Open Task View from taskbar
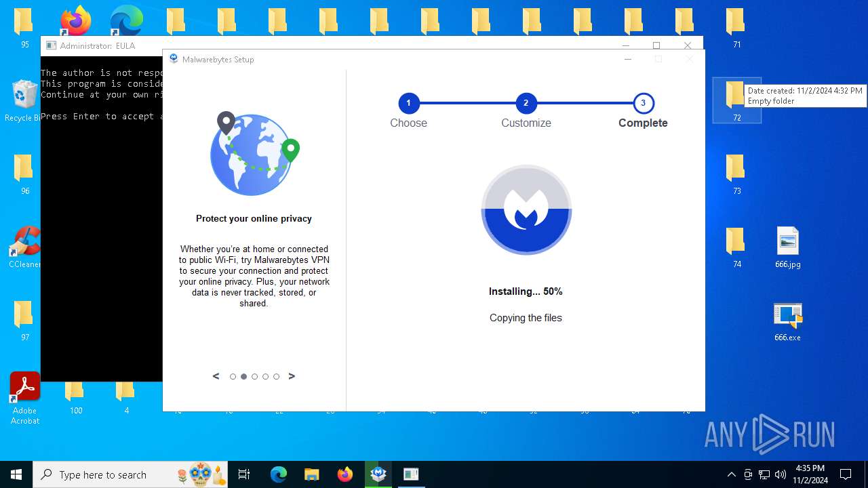Image resolution: width=868 pixels, height=488 pixels. point(244,474)
